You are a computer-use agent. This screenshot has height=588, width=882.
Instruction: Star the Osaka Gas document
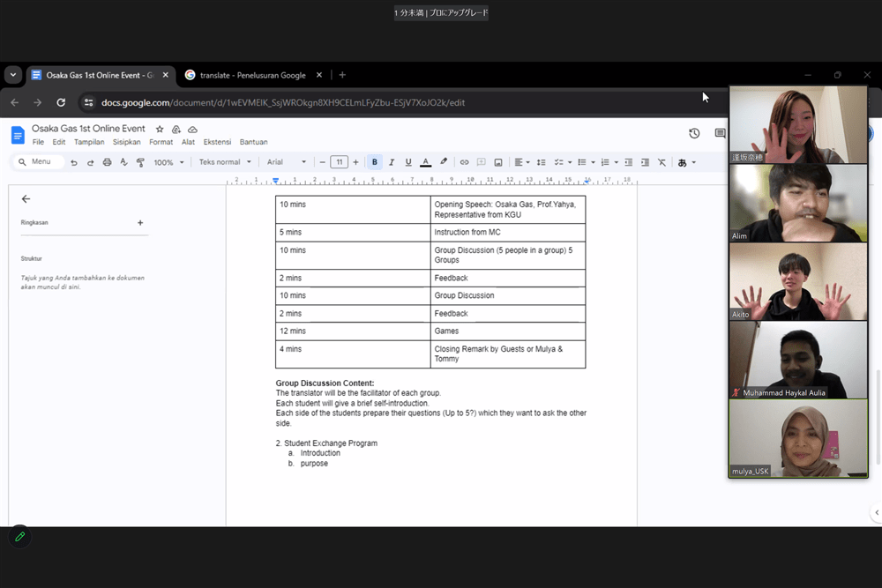click(x=160, y=130)
